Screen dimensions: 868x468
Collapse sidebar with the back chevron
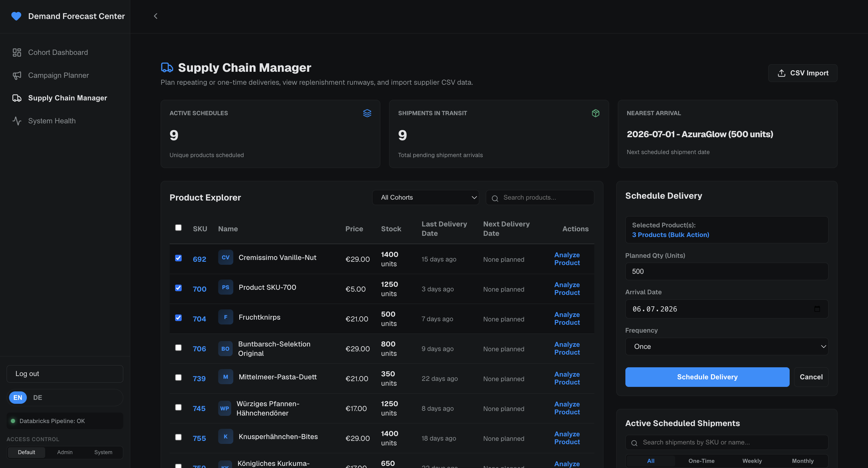[x=155, y=16]
